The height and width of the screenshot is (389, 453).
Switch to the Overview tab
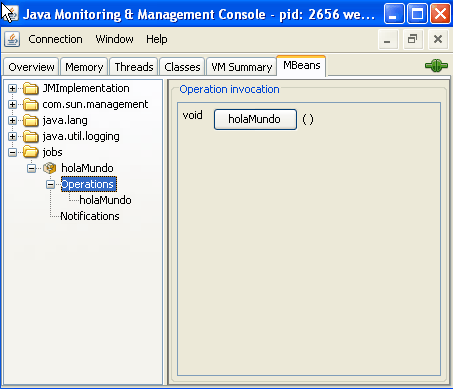click(31, 67)
